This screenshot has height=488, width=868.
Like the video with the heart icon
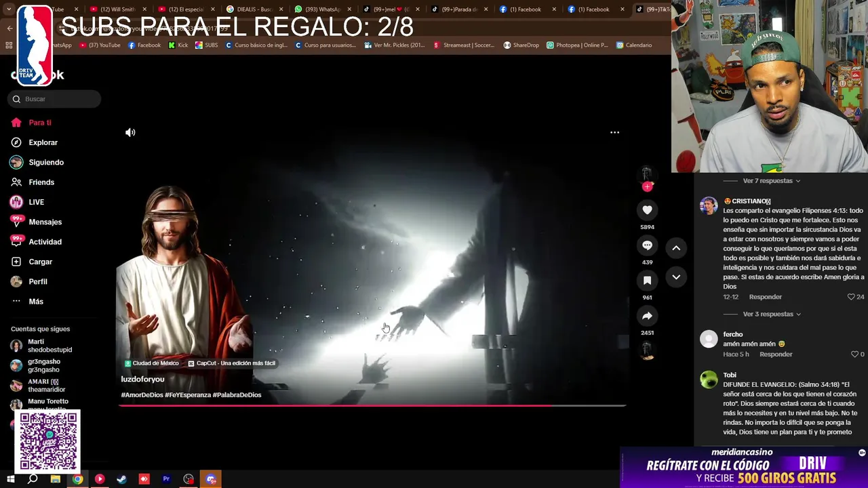[x=647, y=210]
